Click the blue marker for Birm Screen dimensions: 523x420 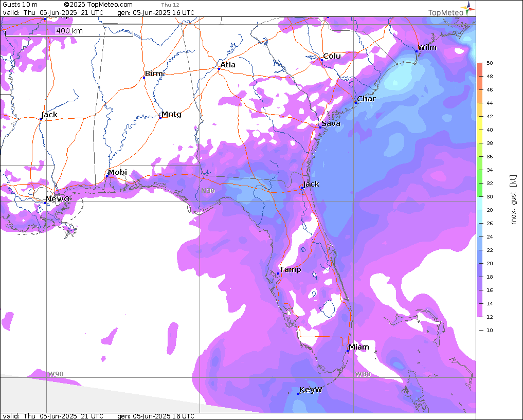(144, 78)
